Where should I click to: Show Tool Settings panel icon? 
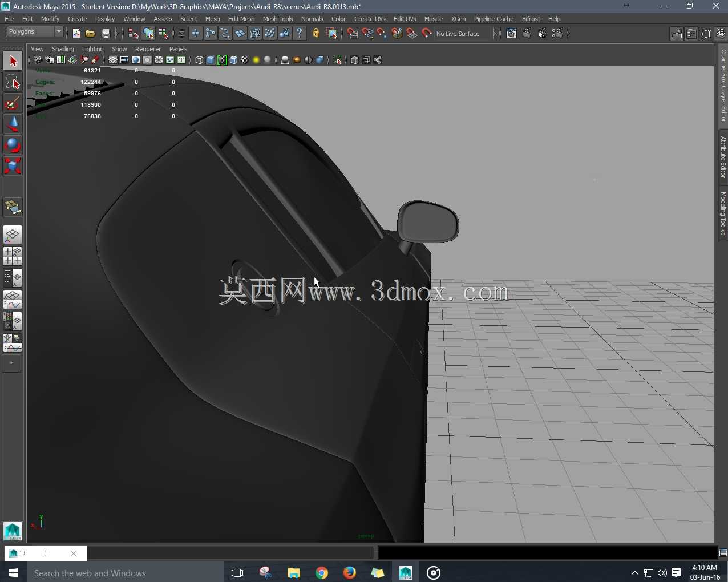tap(706, 34)
